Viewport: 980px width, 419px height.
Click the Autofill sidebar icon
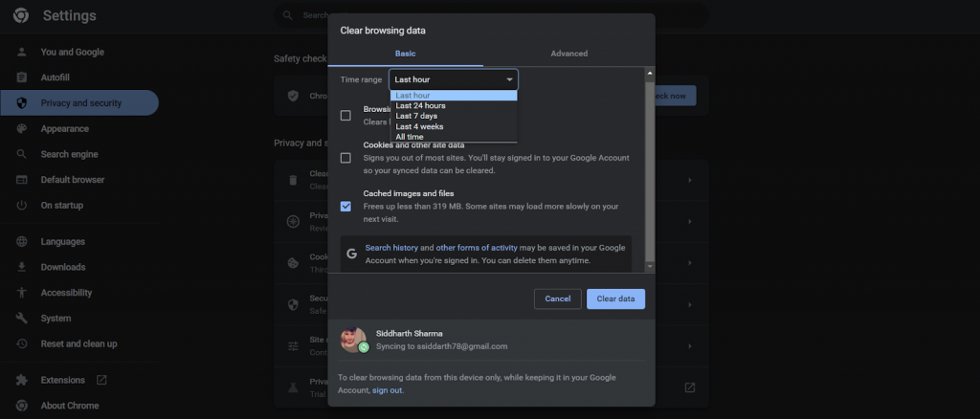(21, 77)
